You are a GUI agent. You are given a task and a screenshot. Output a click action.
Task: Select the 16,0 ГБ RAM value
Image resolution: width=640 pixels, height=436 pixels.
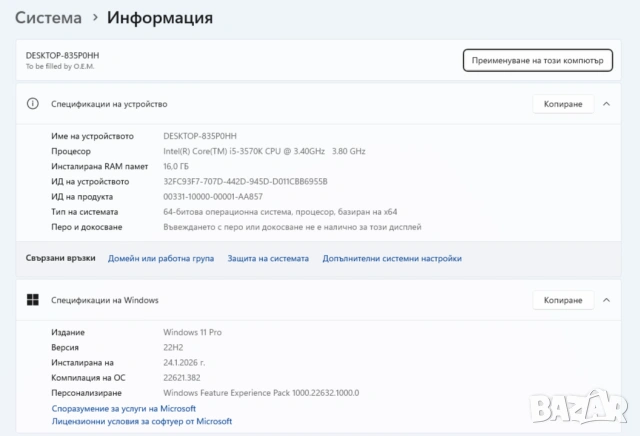(x=176, y=166)
